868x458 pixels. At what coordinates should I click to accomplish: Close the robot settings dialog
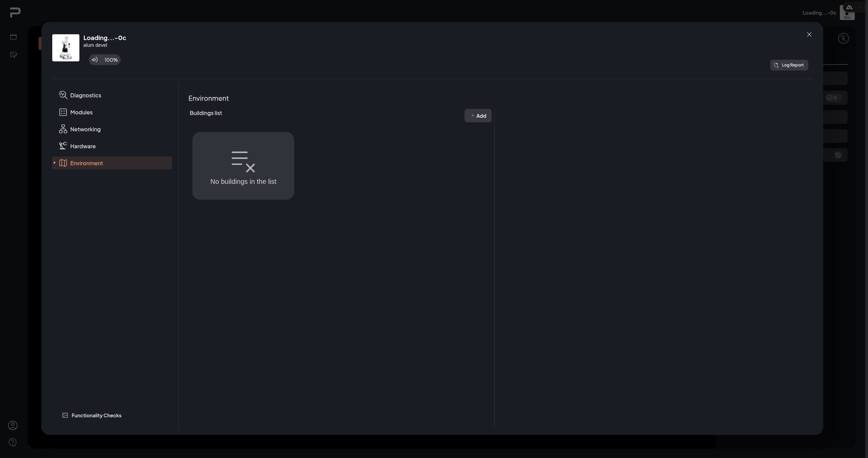809,35
